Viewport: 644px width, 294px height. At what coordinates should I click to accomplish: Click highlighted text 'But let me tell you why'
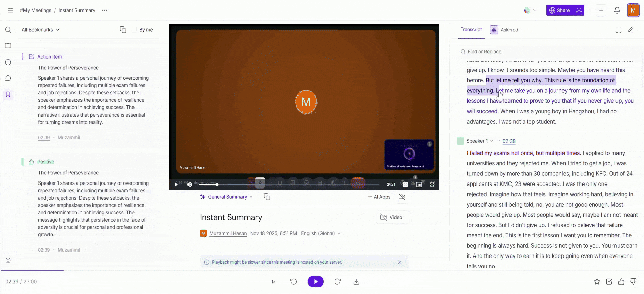tap(514, 80)
